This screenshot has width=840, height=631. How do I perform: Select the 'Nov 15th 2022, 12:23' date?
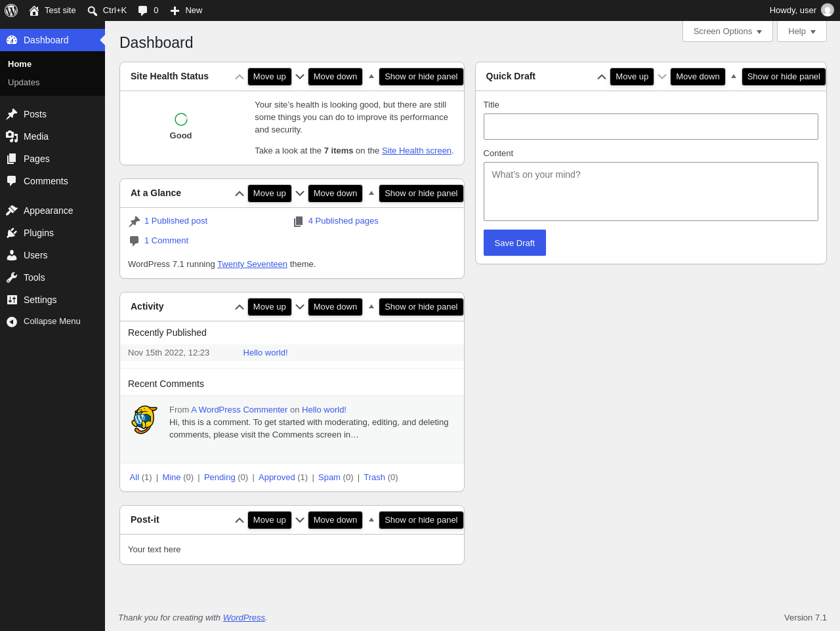click(169, 353)
